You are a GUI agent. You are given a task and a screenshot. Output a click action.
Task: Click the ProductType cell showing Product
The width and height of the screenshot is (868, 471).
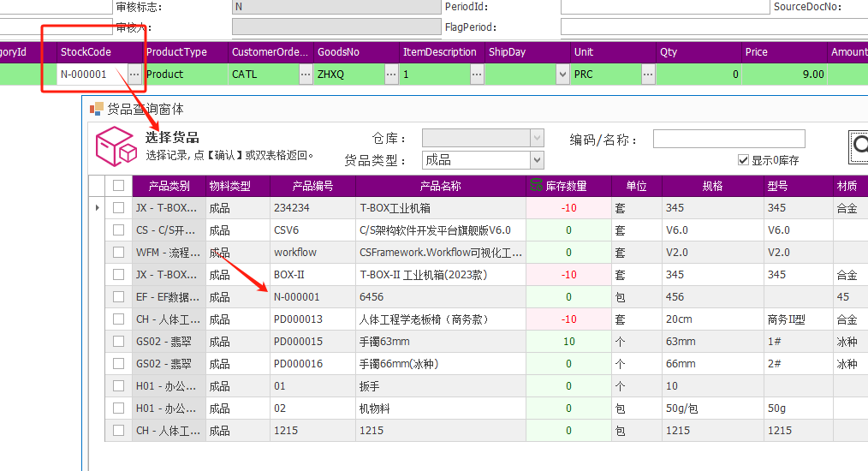click(185, 75)
